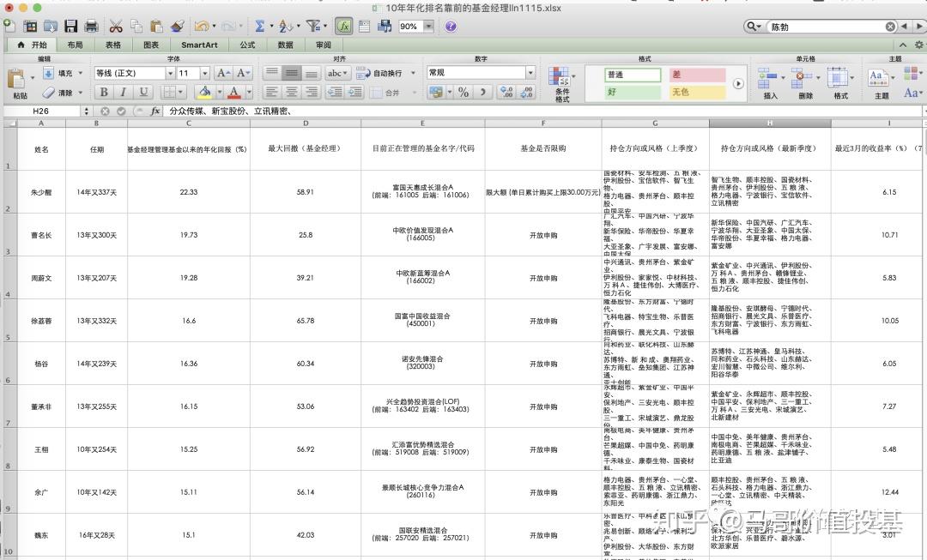Click the Print icon in toolbar
The image size is (927, 560).
click(x=91, y=26)
